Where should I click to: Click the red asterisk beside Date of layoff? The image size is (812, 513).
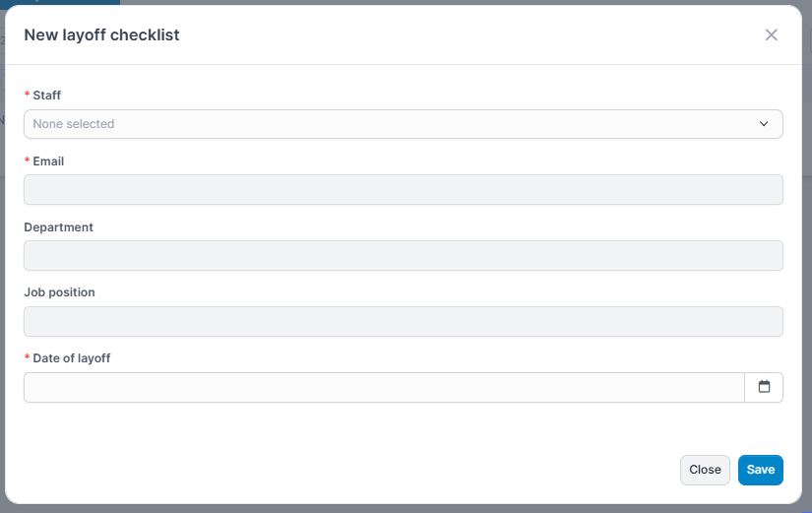pyautogui.click(x=28, y=358)
